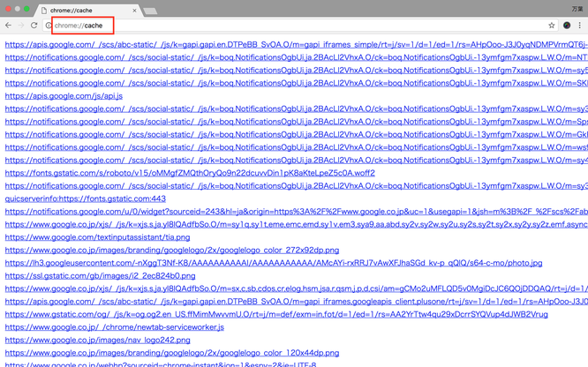
Task: Click the forward navigation arrow
Action: click(x=21, y=25)
